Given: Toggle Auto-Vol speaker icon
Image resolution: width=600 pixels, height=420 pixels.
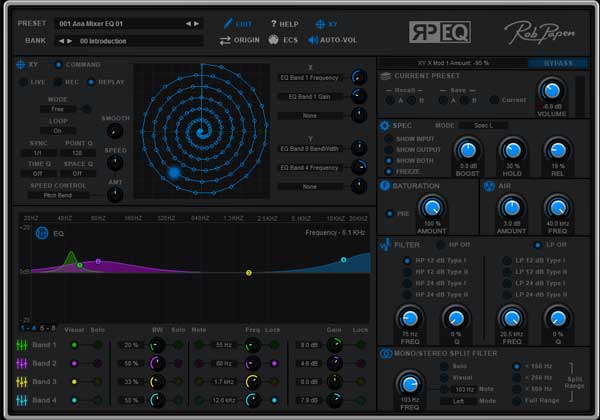Looking at the screenshot, I should (x=313, y=40).
